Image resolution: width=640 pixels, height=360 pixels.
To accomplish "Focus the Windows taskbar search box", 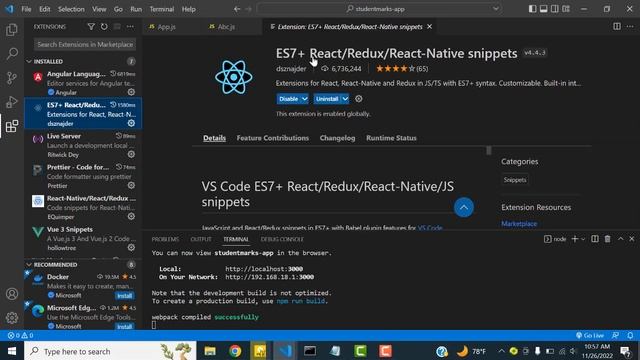I will 110,351.
